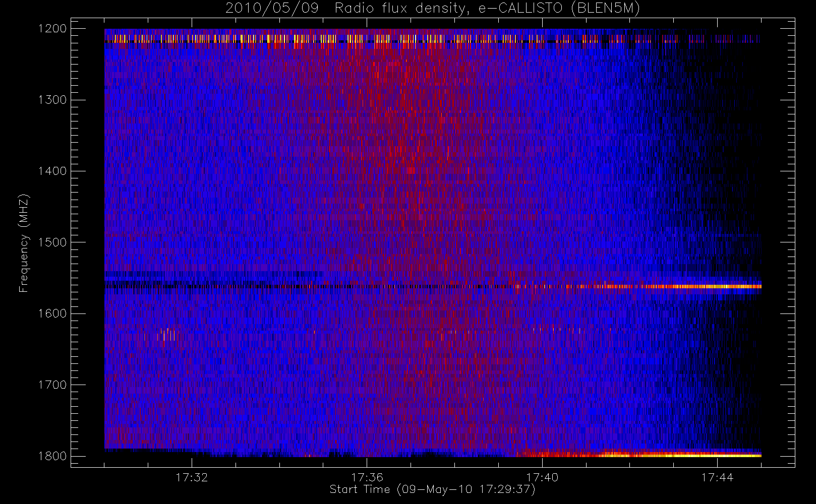Click the 17:44 time tick label
This screenshot has height=504, width=816.
pyautogui.click(x=717, y=477)
